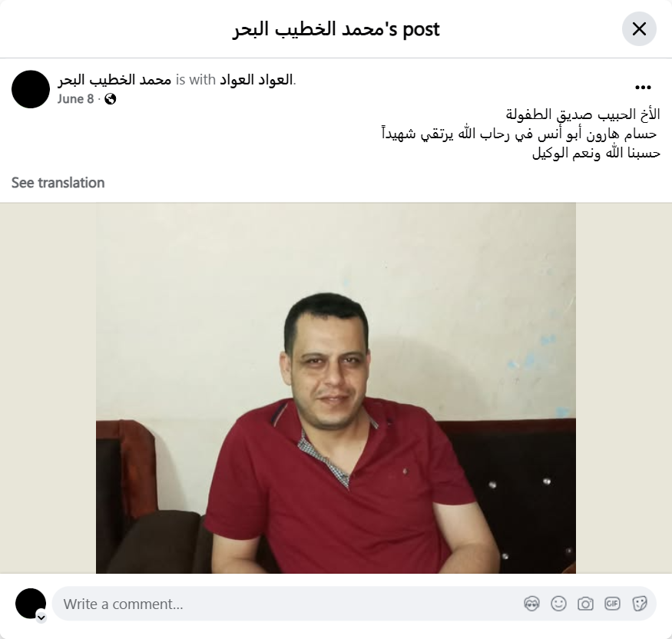The height and width of the screenshot is (639, 672).
Task: Open the emoji picker smiley icon
Action: [558, 604]
